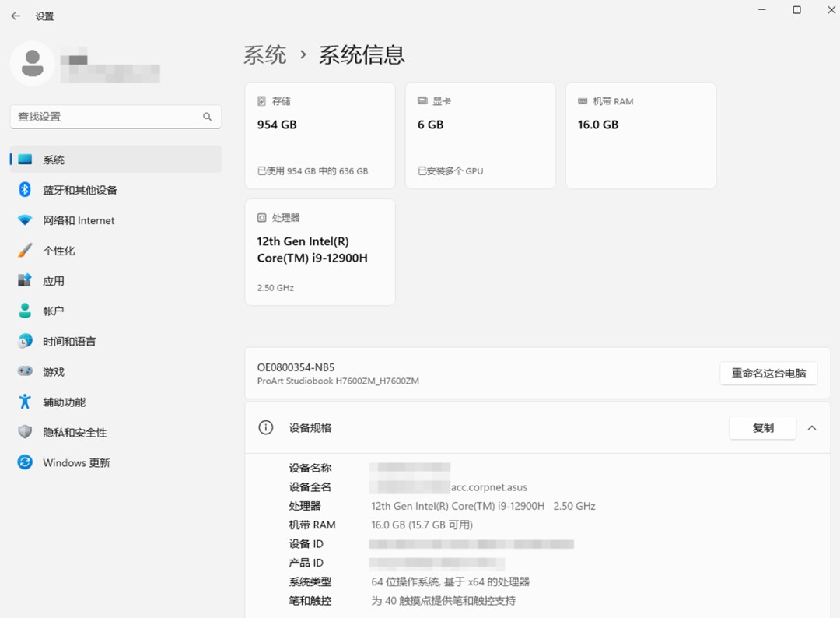840x618 pixels.
Task: Open the 机带 RAM 16.0 GB card
Action: tap(641, 135)
